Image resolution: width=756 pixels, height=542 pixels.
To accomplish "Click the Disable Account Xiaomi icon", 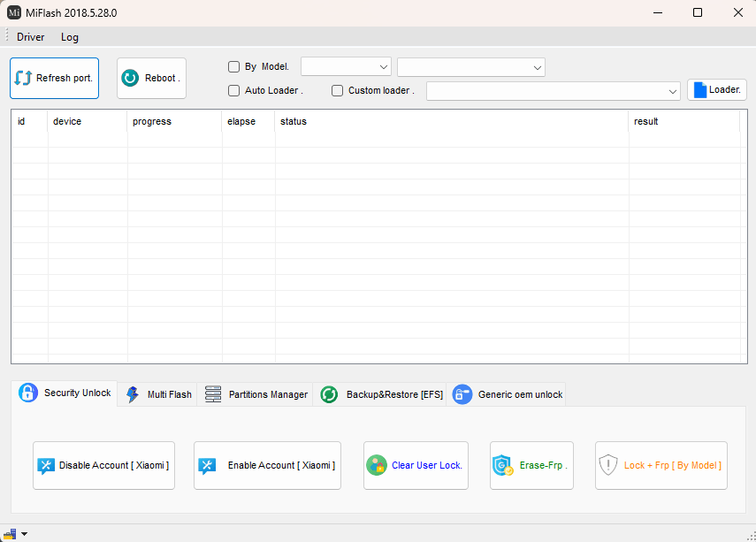I will pos(46,466).
